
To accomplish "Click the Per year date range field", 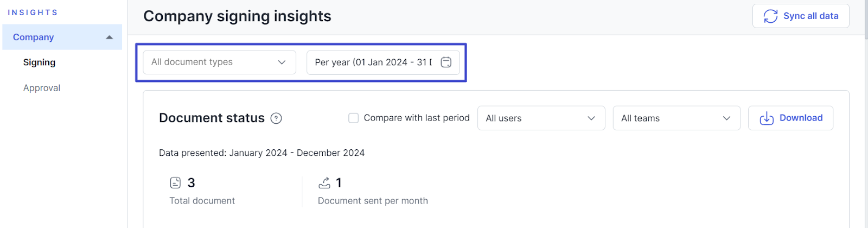I will [373, 62].
